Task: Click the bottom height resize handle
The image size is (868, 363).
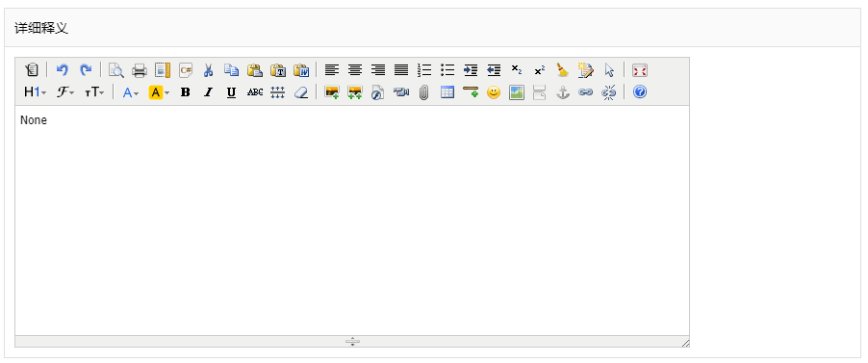Action: [x=352, y=342]
